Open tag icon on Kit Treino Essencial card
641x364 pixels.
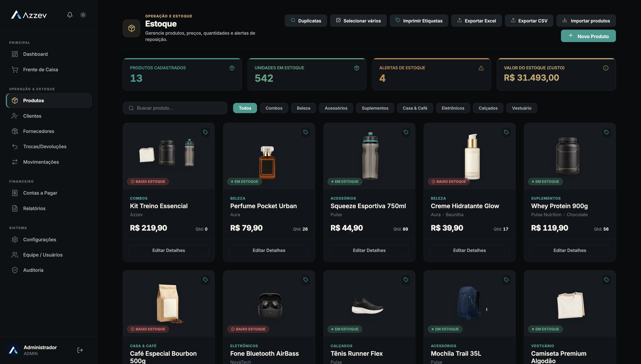[x=205, y=132]
